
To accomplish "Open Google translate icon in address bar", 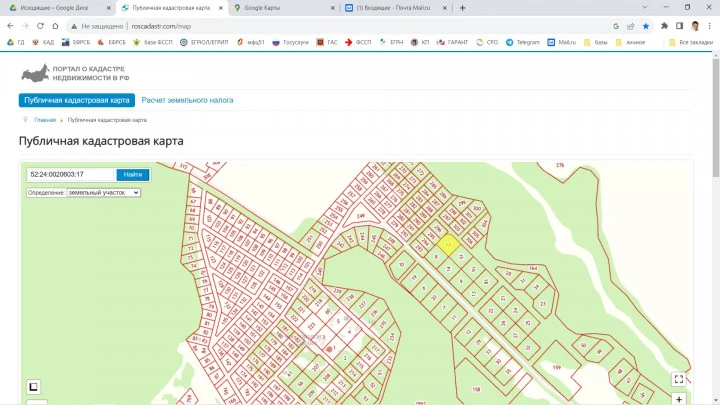I will [616, 26].
